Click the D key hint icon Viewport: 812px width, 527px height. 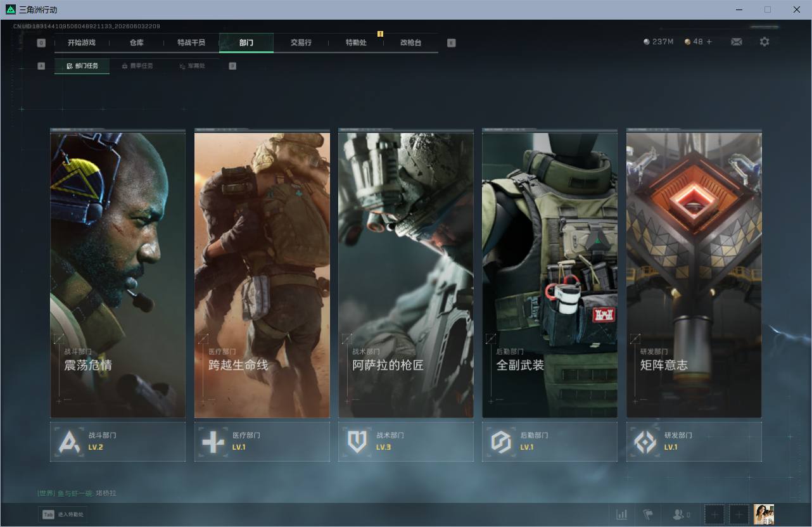[232, 66]
